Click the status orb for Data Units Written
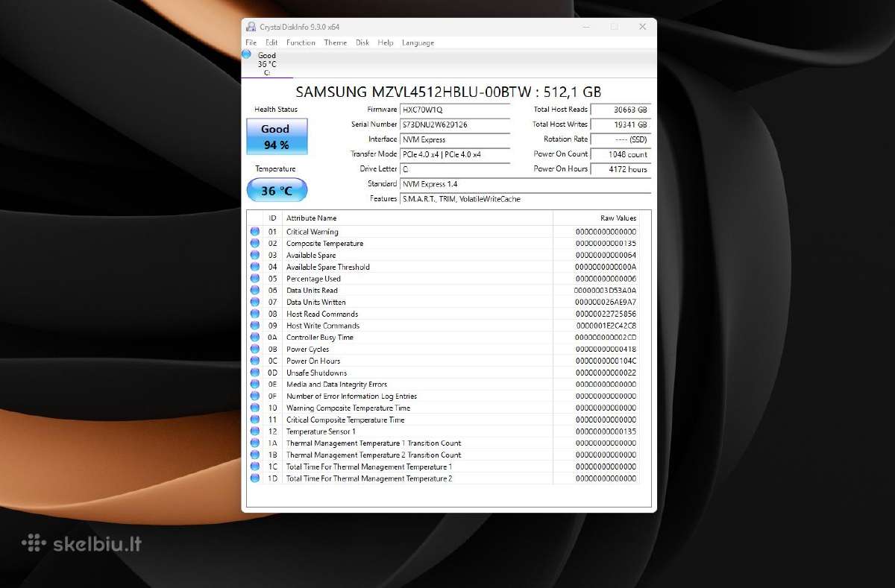The width and height of the screenshot is (895, 588). tap(255, 302)
